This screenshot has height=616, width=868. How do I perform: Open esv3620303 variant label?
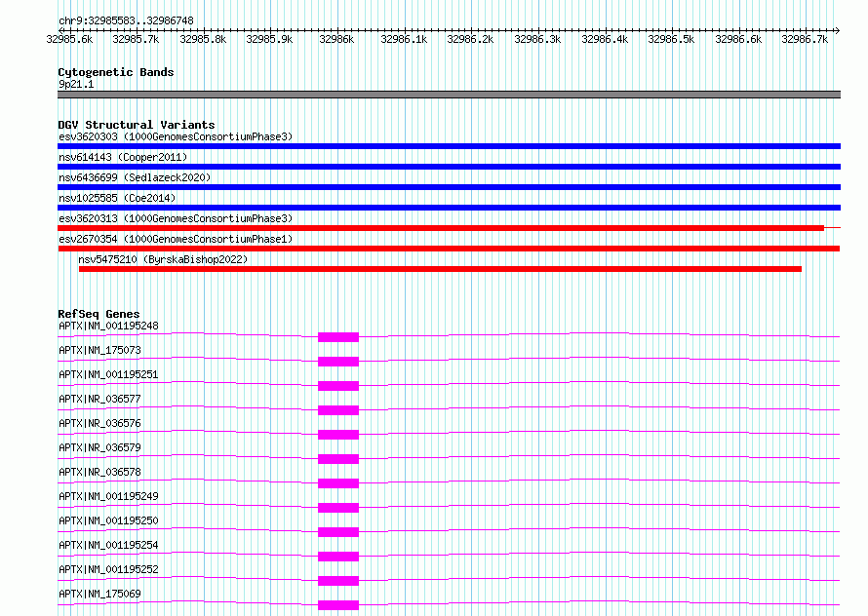176,136
